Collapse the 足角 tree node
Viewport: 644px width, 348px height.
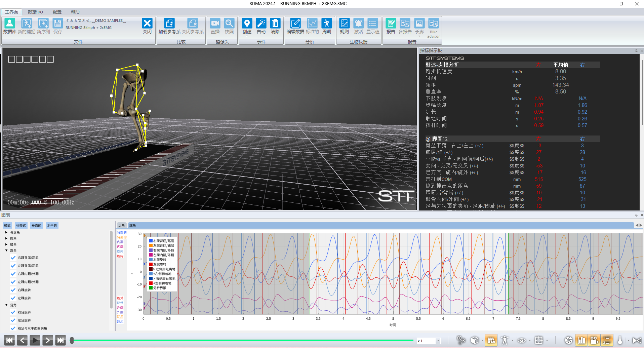[6, 305]
